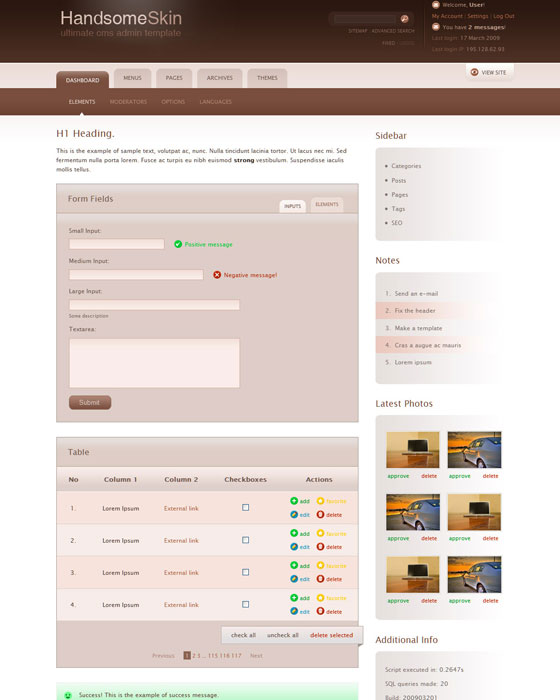Open the Themes tab
This screenshot has height=700, width=560.
click(267, 78)
